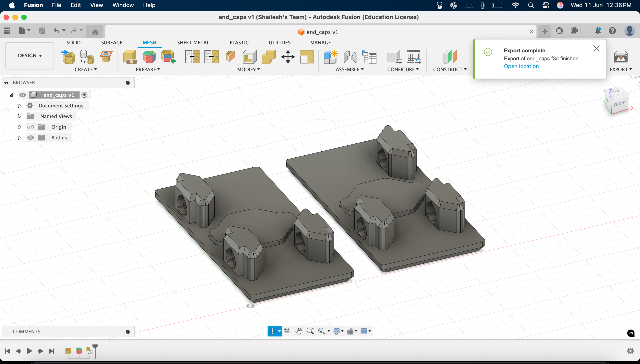640x364 pixels.
Task: Click the Configure Model icon
Action: 394,57
